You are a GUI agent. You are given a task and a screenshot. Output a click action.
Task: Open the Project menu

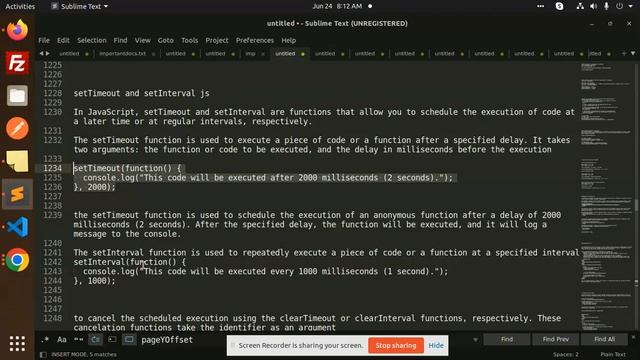click(217, 40)
